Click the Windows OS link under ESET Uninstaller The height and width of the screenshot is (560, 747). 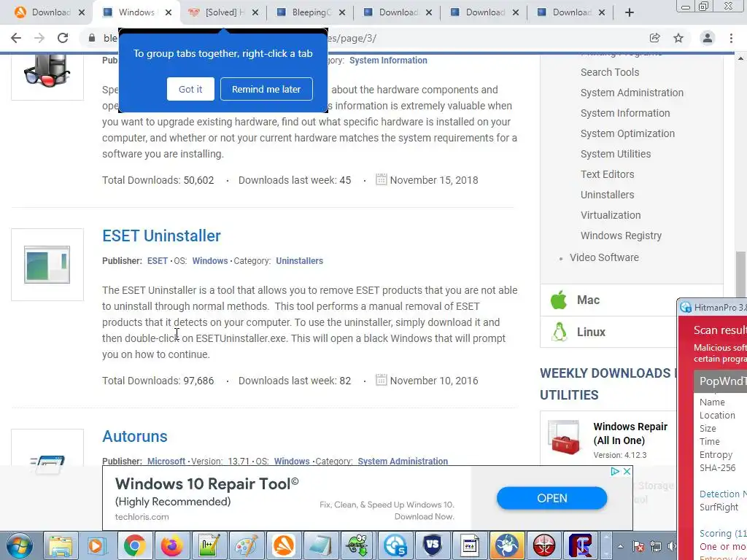pos(209,261)
